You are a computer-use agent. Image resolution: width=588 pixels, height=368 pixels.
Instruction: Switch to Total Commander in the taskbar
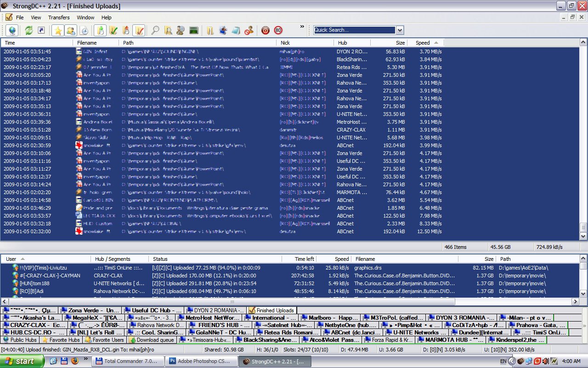[128, 361]
